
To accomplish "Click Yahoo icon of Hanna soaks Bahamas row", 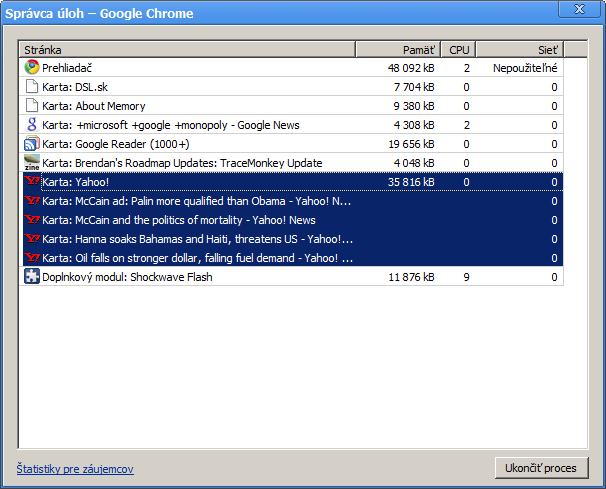I will [x=32, y=238].
